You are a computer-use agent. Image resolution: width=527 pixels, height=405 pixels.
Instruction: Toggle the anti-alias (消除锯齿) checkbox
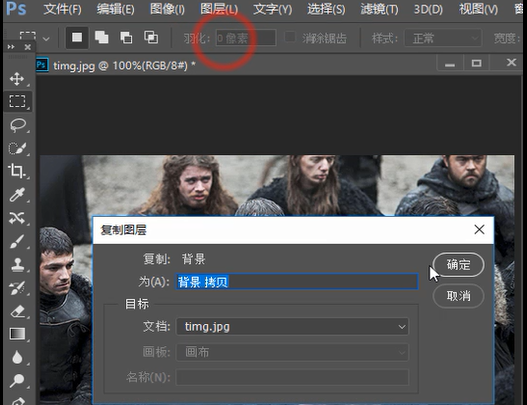pyautogui.click(x=290, y=37)
